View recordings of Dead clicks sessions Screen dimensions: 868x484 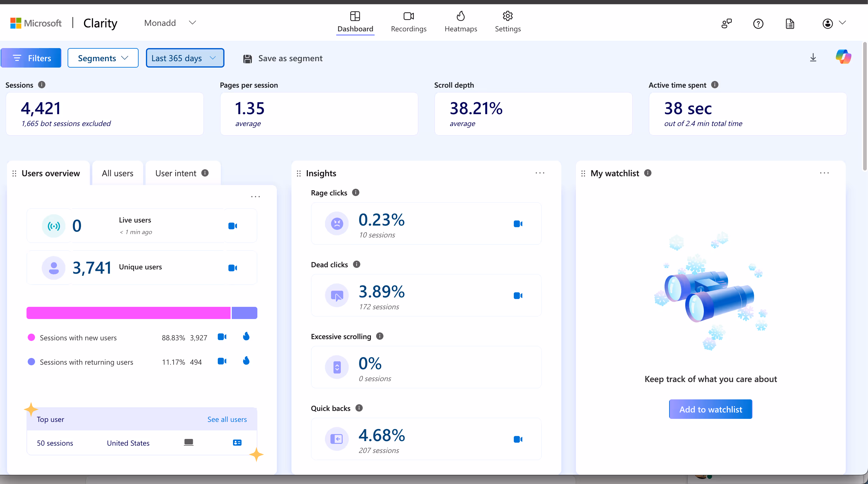point(518,296)
